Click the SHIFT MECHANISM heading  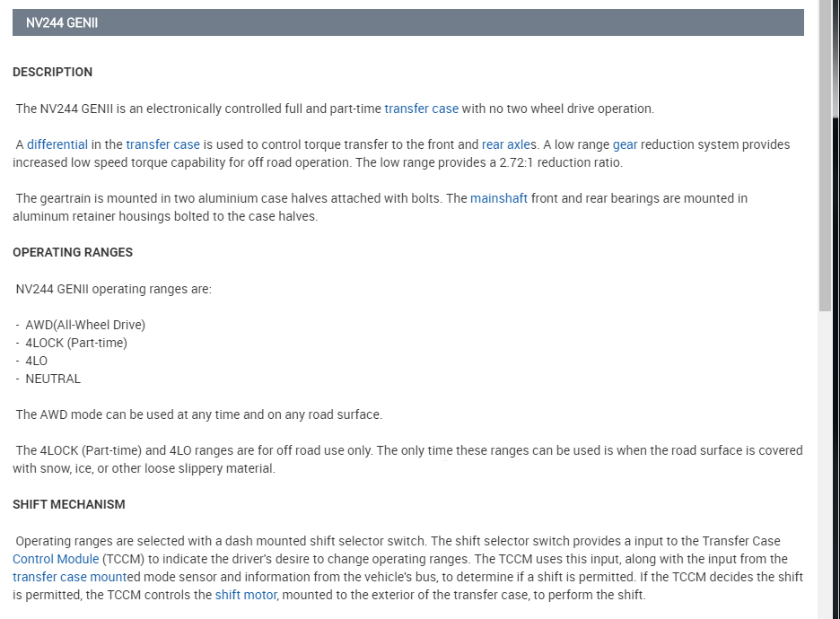click(x=69, y=504)
